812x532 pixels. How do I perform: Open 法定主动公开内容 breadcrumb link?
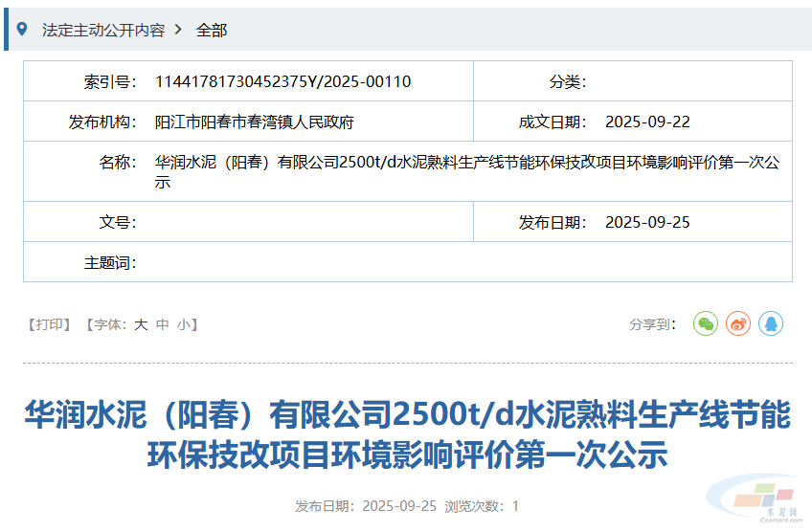click(x=102, y=30)
